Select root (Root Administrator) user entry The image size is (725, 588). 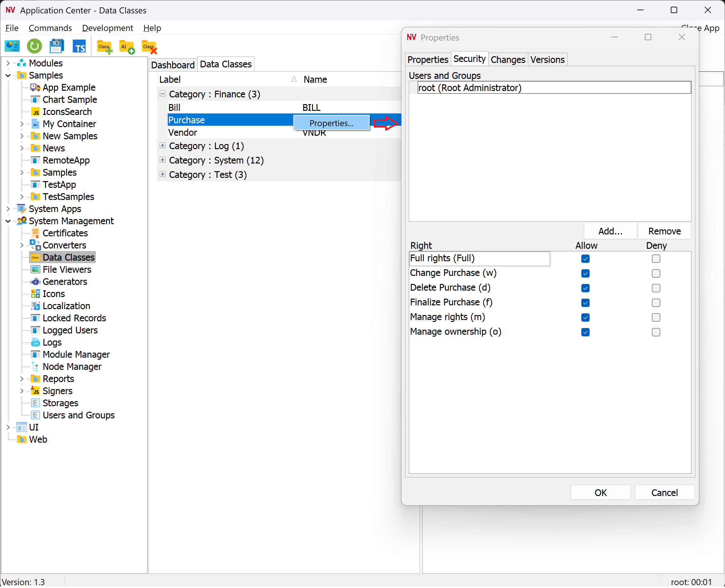pyautogui.click(x=469, y=88)
